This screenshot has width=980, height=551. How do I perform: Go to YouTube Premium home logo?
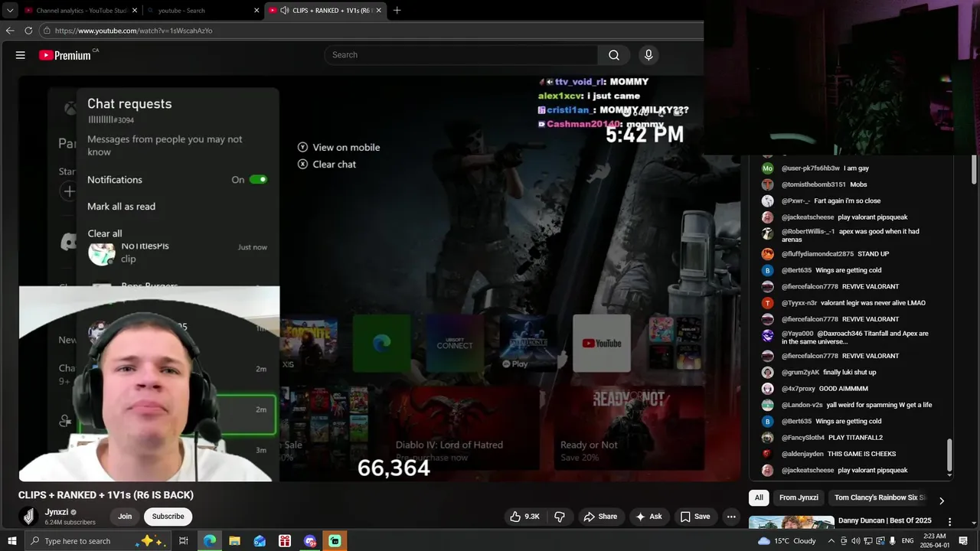pos(64,55)
